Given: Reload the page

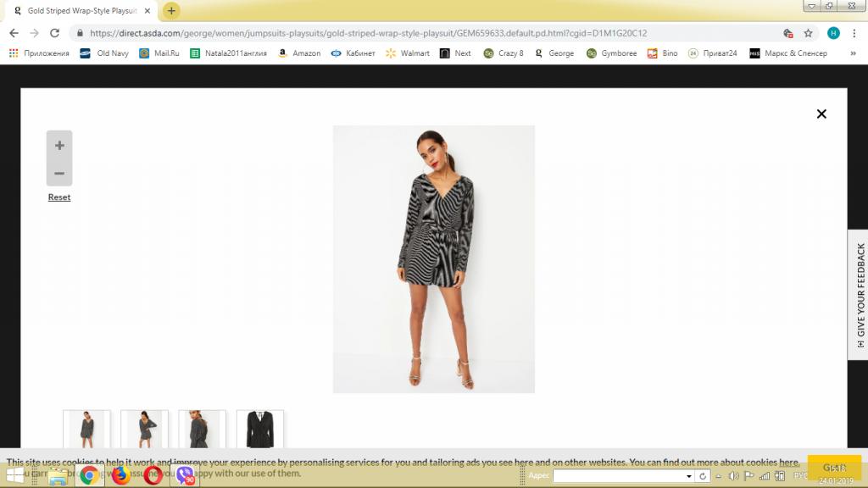Looking at the screenshot, I should click(55, 33).
